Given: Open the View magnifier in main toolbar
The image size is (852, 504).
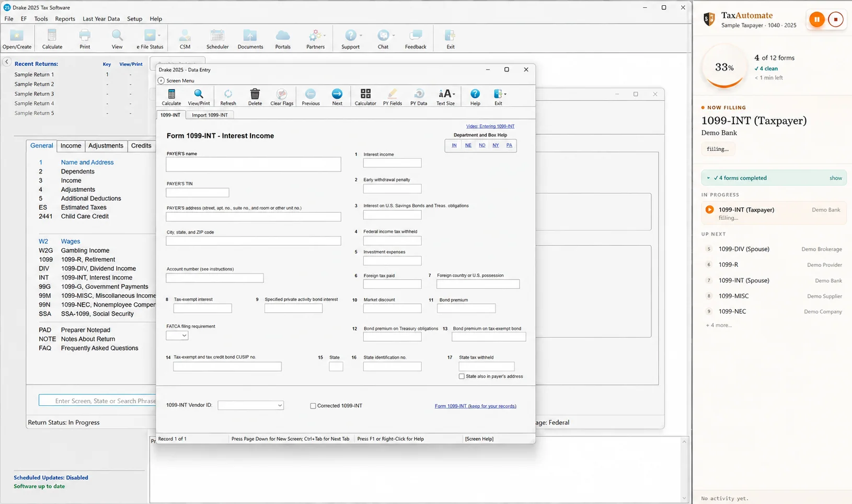Looking at the screenshot, I should coord(117,39).
